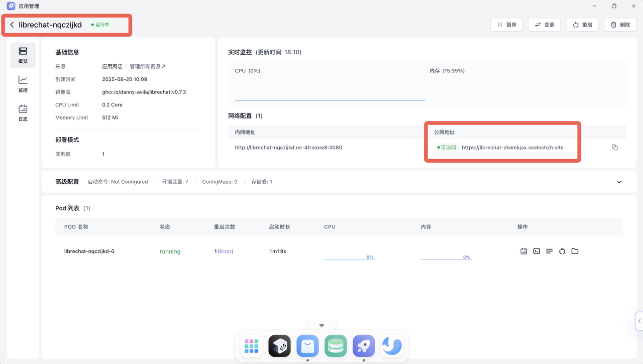Open the 管理所有资源 link
643x364 pixels.
(x=148, y=66)
